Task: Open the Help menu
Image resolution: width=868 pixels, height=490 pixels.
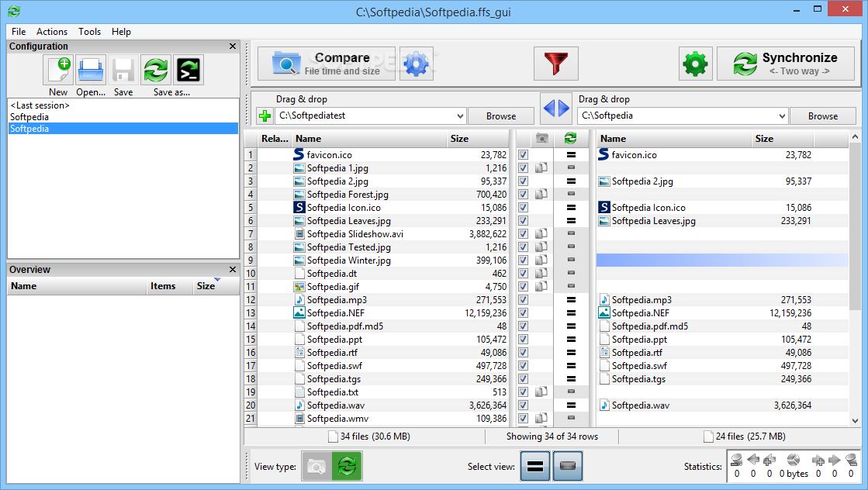Action: coord(121,32)
